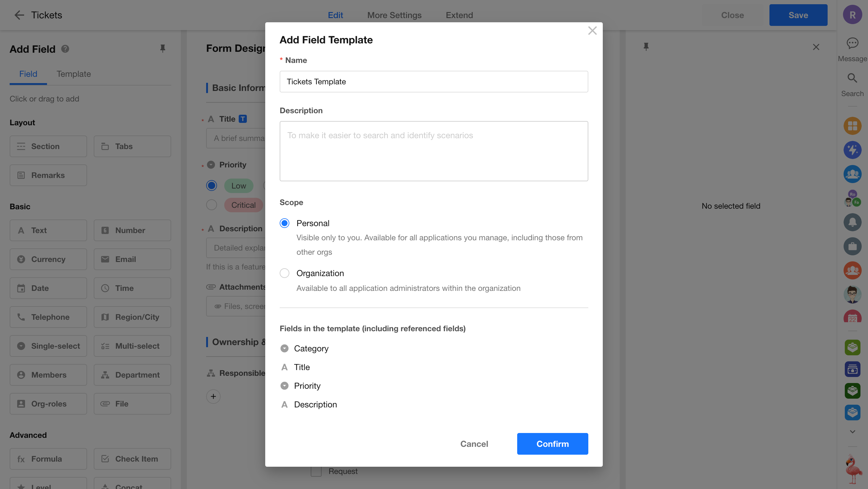
Task: Toggle the Request checkbox
Action: pos(316,472)
